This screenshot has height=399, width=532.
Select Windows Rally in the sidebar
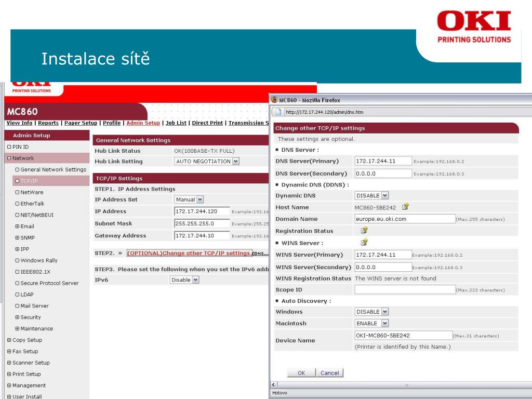tap(38, 261)
